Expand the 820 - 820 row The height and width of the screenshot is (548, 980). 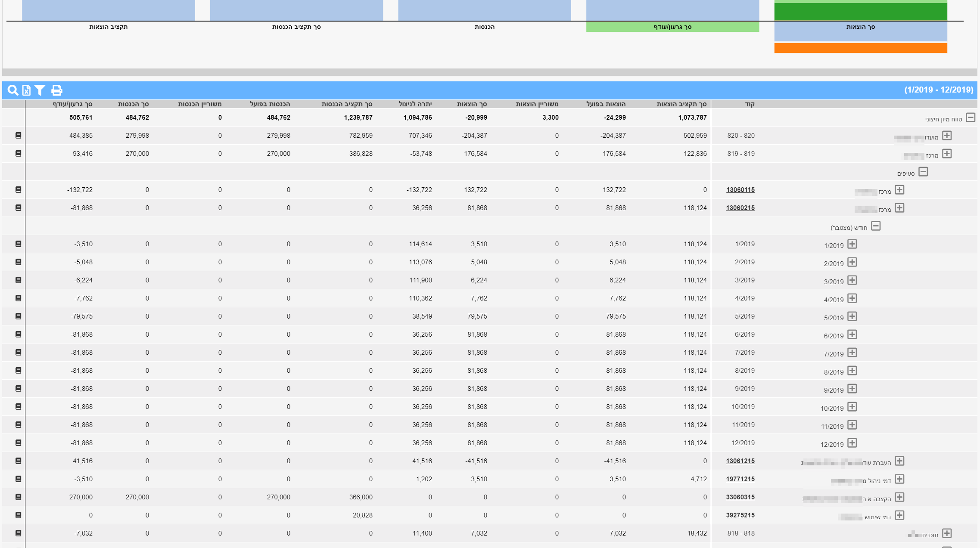pos(946,136)
